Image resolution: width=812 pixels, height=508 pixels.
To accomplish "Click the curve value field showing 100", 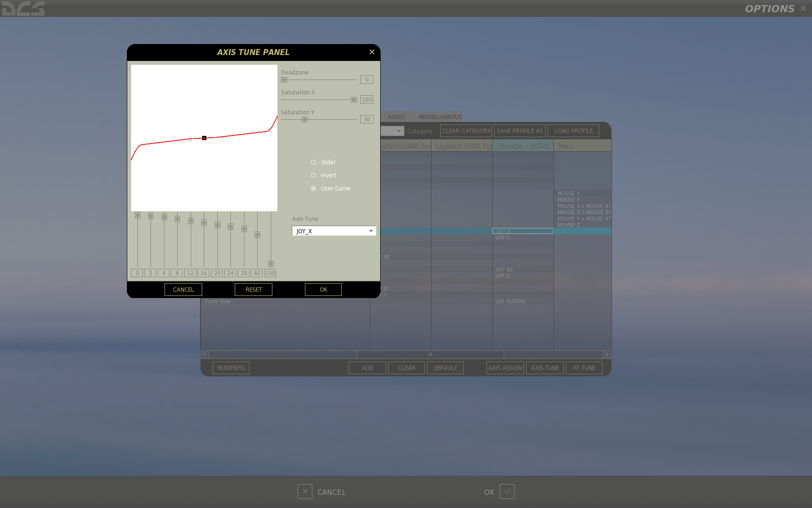I will coord(270,273).
